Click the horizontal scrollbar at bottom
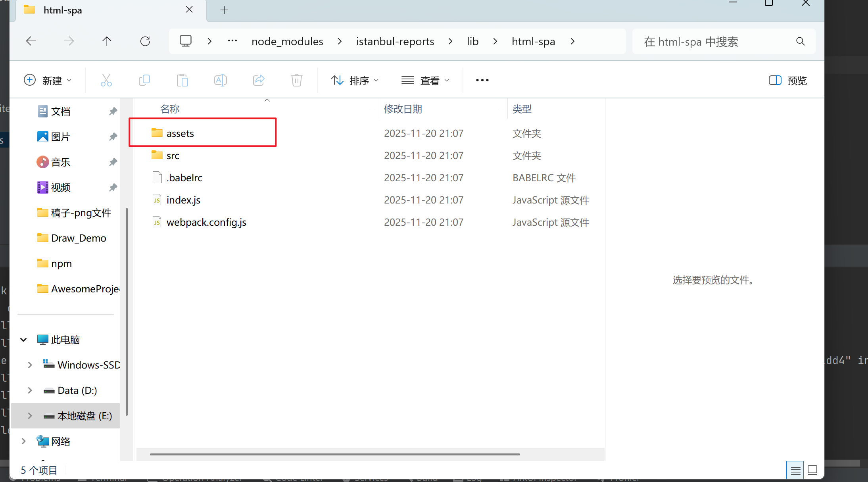Screen dimensions: 868x482 click(334, 454)
